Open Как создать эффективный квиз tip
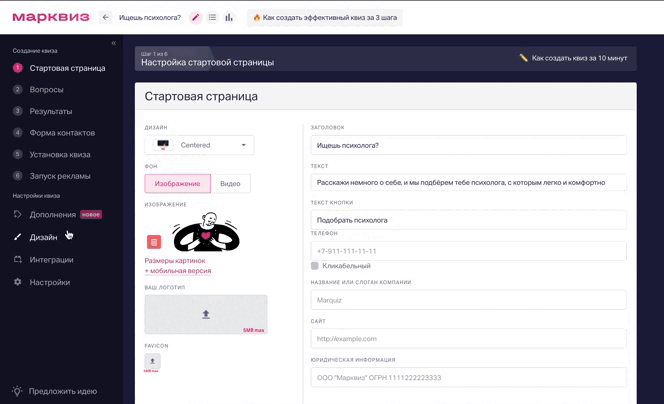Viewport: 664px width, 404px height. (325, 18)
